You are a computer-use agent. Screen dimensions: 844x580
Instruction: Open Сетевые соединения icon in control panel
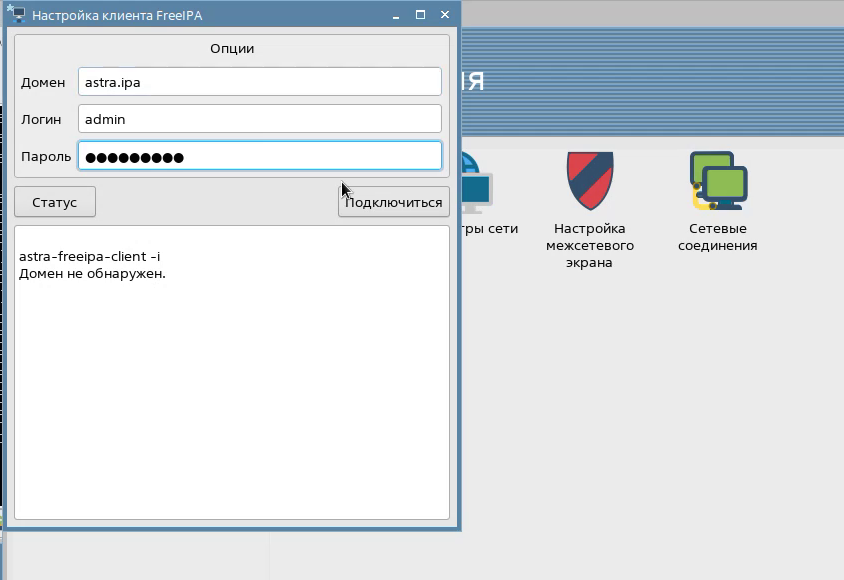(x=718, y=180)
